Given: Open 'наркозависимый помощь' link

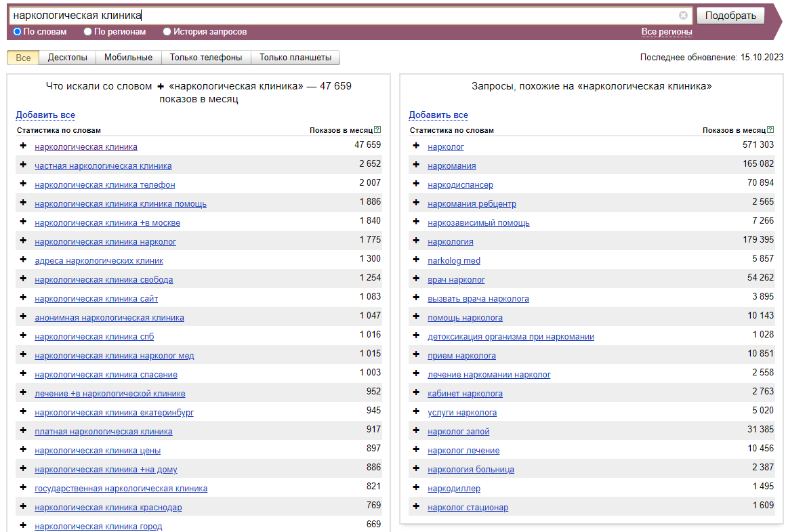Looking at the screenshot, I should pyautogui.click(x=479, y=223).
